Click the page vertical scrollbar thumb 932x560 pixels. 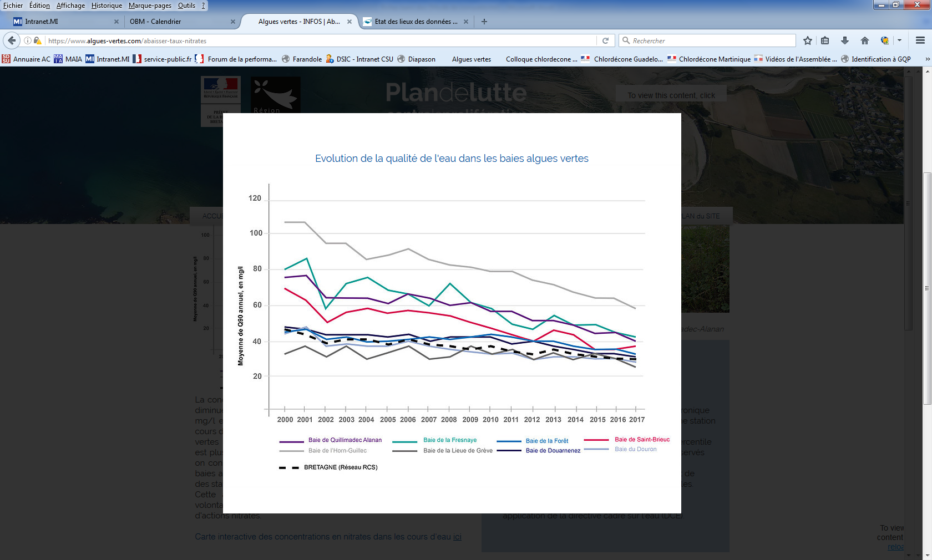(927, 288)
